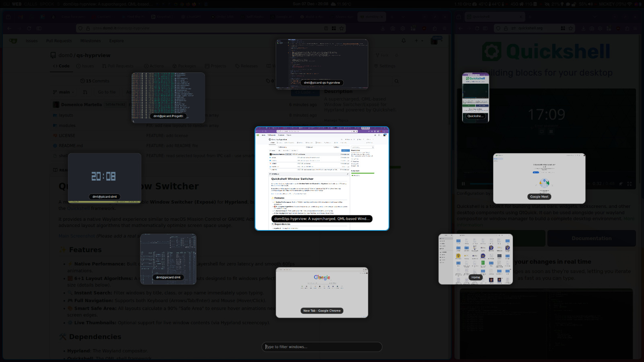Reload the Gitea browser page
This screenshot has width=644, height=362.
pyautogui.click(x=29, y=29)
